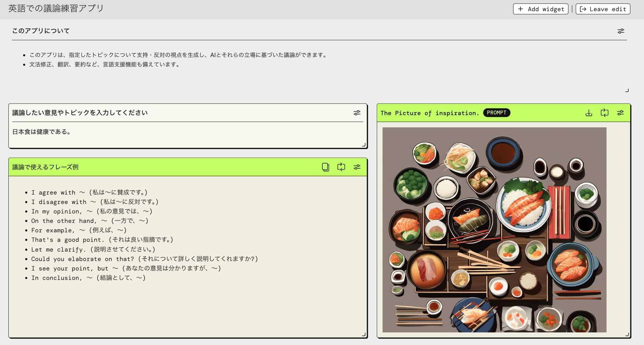Click the generated Japanese food image
This screenshot has height=345, width=644.
click(x=494, y=230)
